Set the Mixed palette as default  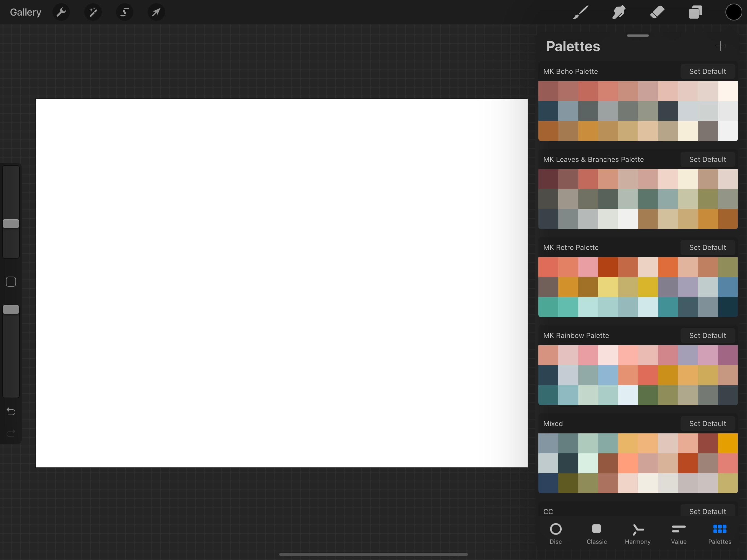(707, 423)
